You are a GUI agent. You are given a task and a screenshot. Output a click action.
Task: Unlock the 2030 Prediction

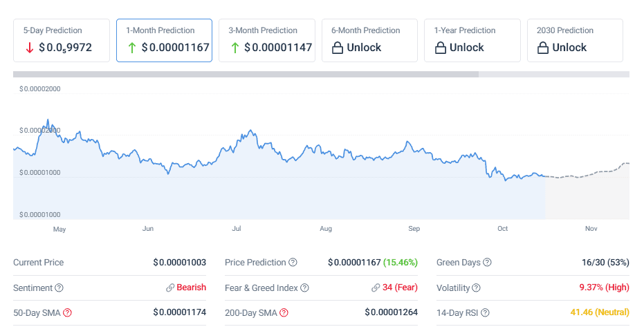coord(574,41)
